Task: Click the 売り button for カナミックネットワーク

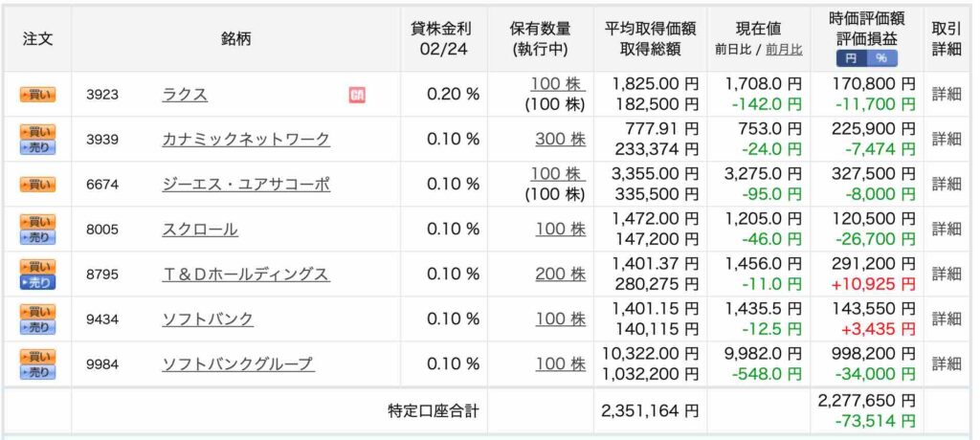Action: point(38,147)
